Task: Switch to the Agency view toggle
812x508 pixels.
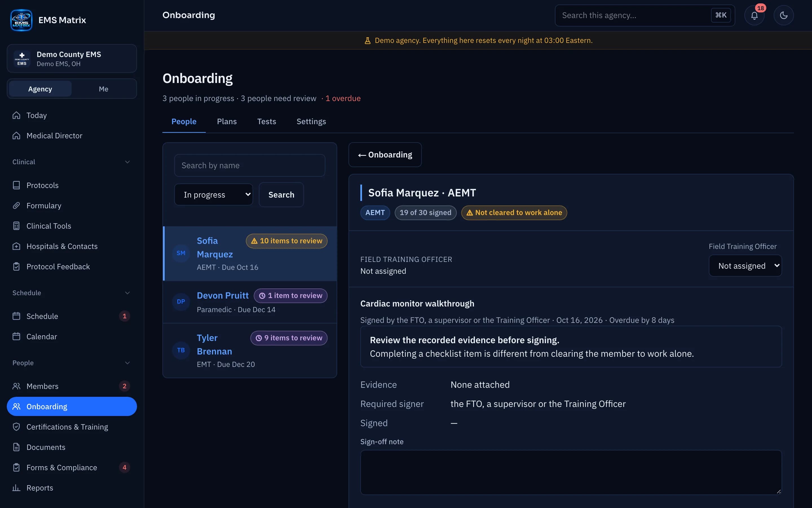Action: point(40,89)
